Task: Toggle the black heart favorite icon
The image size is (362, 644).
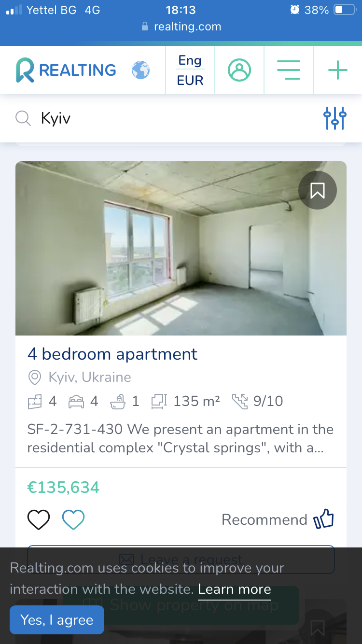Action: [x=39, y=520]
